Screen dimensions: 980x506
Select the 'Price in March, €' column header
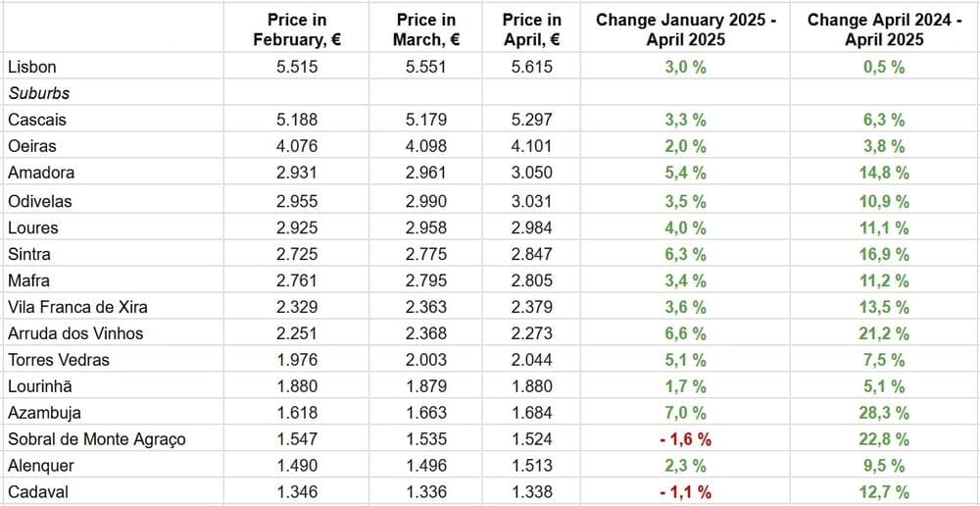click(x=426, y=29)
